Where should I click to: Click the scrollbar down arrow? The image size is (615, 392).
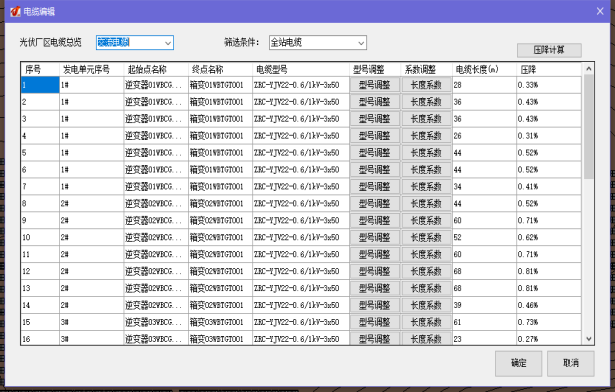tap(588, 339)
